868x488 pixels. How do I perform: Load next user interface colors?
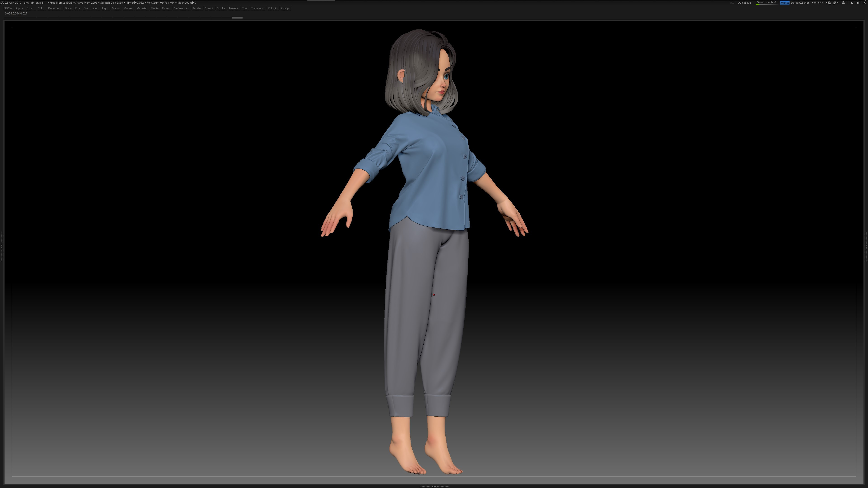pyautogui.click(x=821, y=3)
